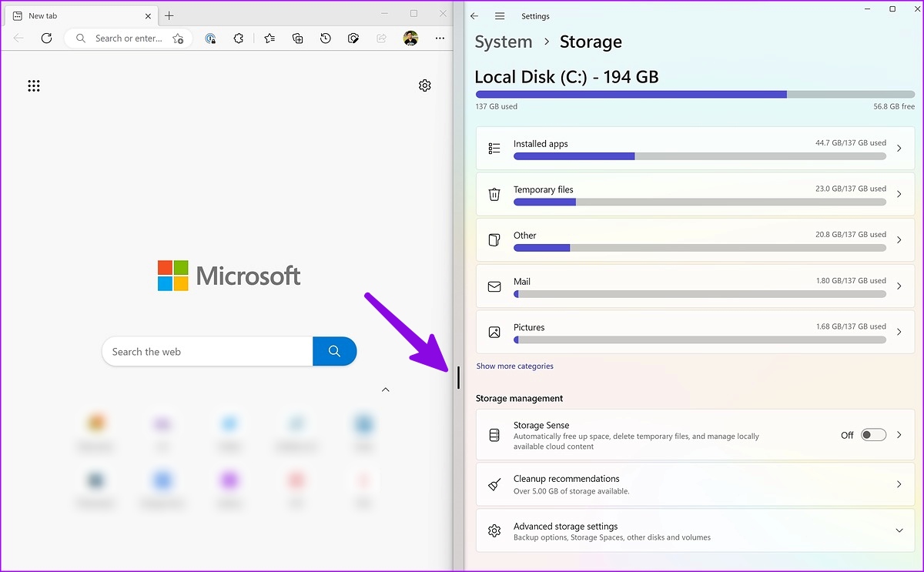Open Settings navigation hamburger menu
Image resolution: width=924 pixels, height=572 pixels.
(x=500, y=16)
